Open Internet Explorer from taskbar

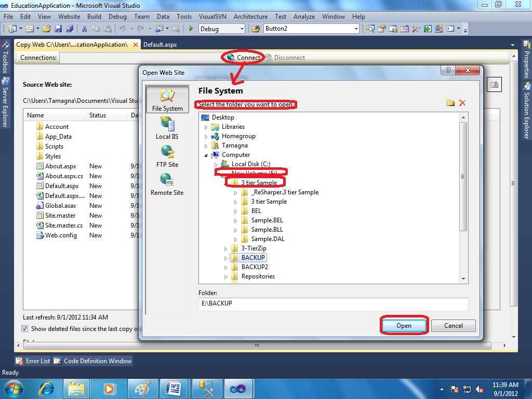click(x=46, y=389)
